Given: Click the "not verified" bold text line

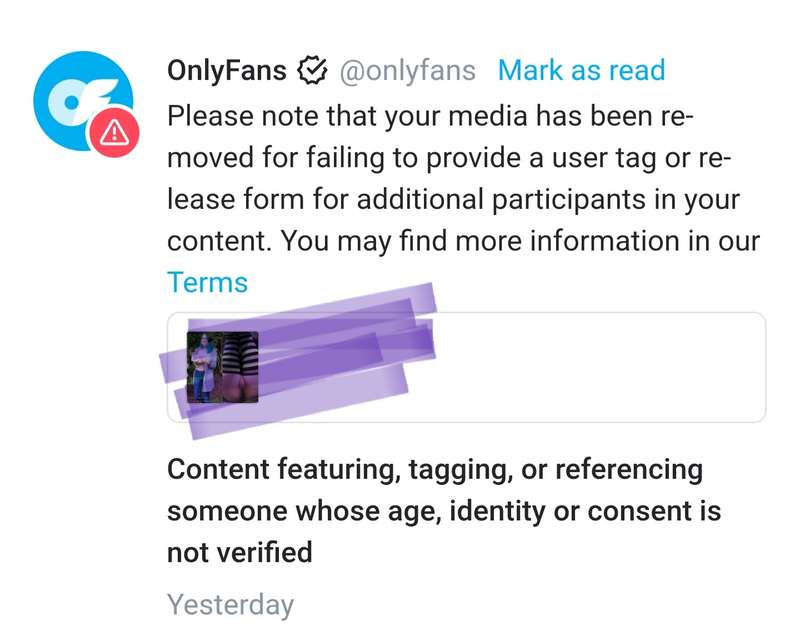Looking at the screenshot, I should [240, 552].
